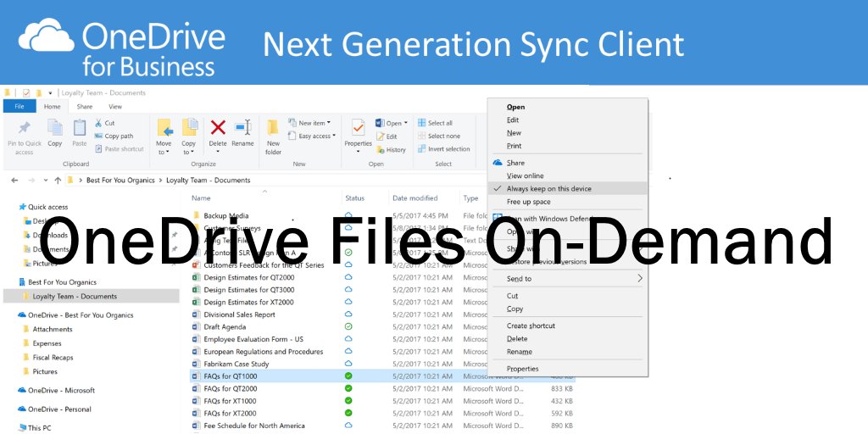Switch to the View ribbon tab
The height and width of the screenshot is (434, 868).
(x=115, y=106)
